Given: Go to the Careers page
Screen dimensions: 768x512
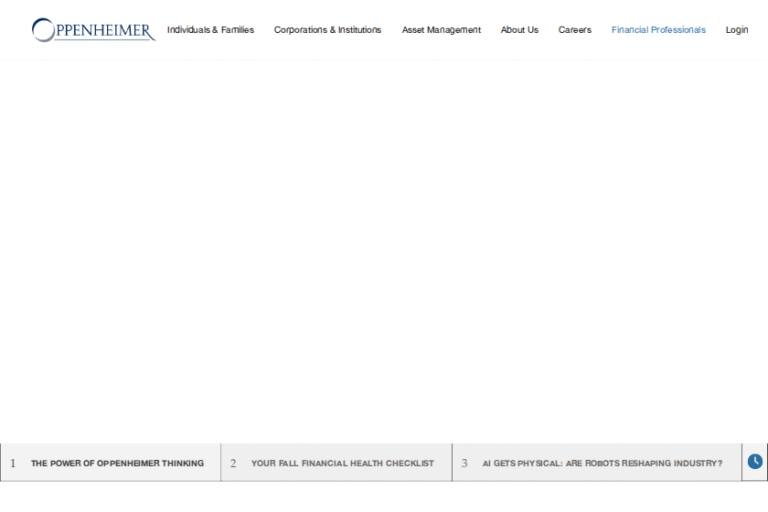Looking at the screenshot, I should pos(575,30).
